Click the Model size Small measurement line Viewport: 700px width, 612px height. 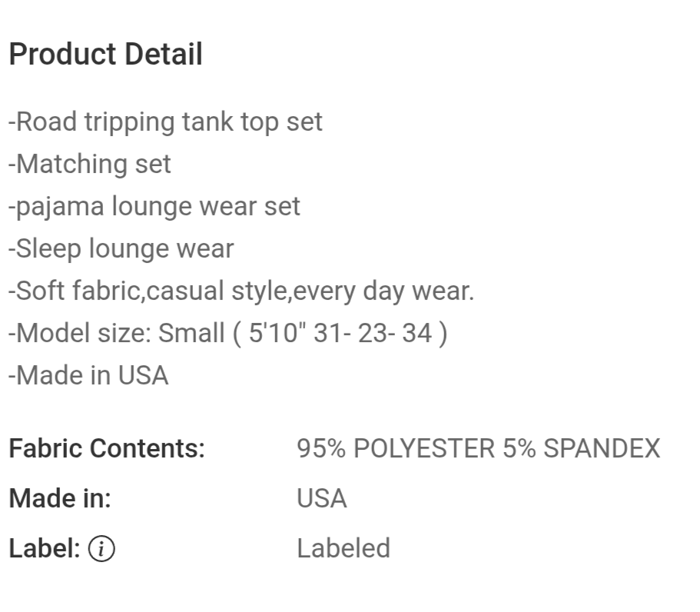pyautogui.click(x=227, y=333)
